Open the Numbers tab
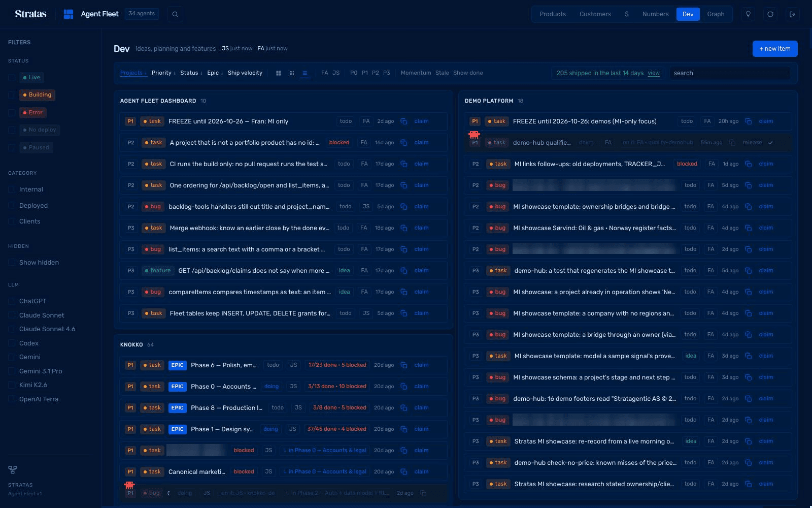Image resolution: width=812 pixels, height=508 pixels. click(656, 14)
